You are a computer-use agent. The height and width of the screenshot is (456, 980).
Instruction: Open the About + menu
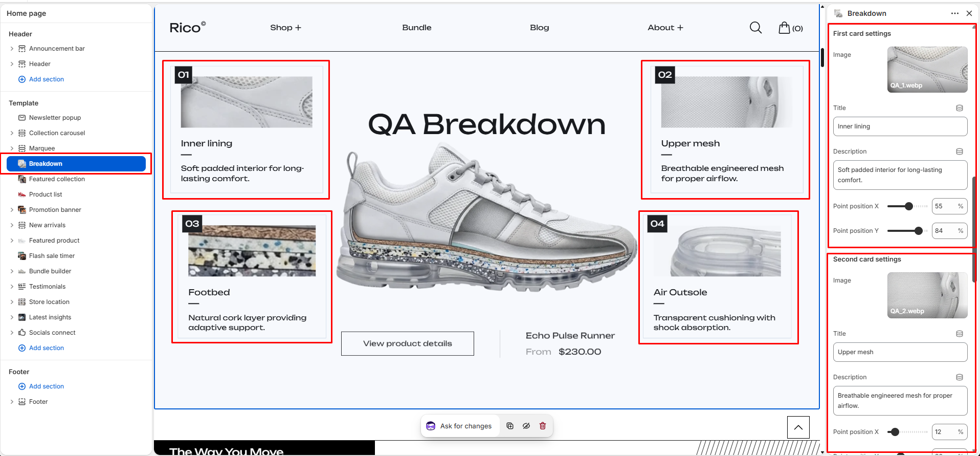(665, 28)
